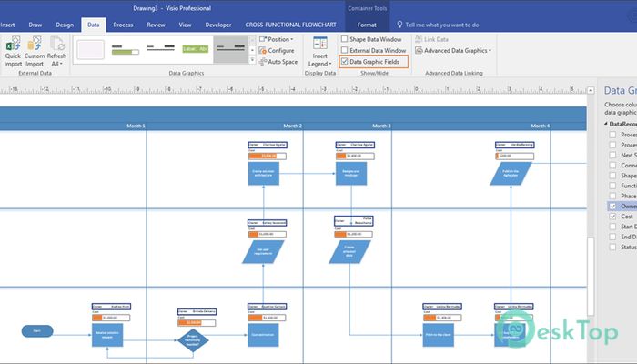Open the Cross-Functional Flowchart tab
This screenshot has height=364, width=637.
click(x=290, y=25)
